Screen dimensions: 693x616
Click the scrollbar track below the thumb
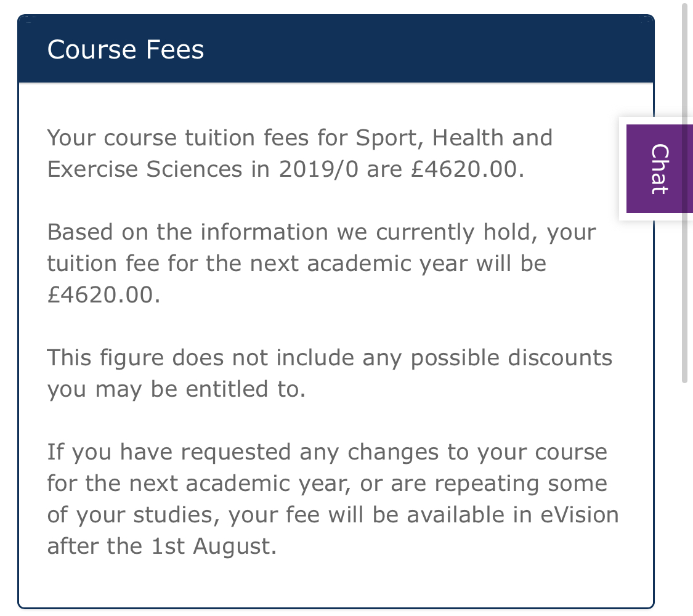pos(686,493)
